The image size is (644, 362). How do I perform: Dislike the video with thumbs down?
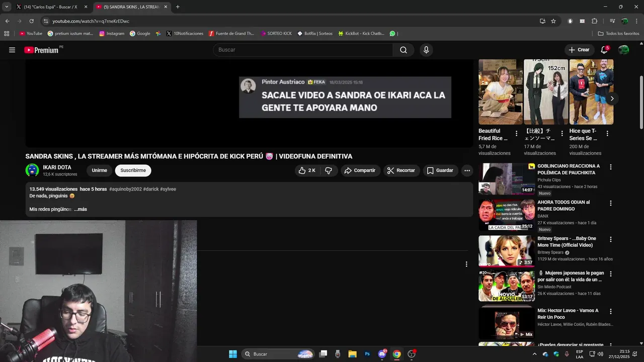pyautogui.click(x=329, y=170)
